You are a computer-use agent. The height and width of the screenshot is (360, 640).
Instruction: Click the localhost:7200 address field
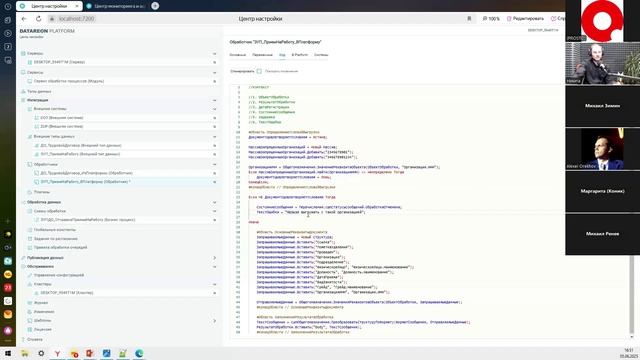tap(76, 19)
